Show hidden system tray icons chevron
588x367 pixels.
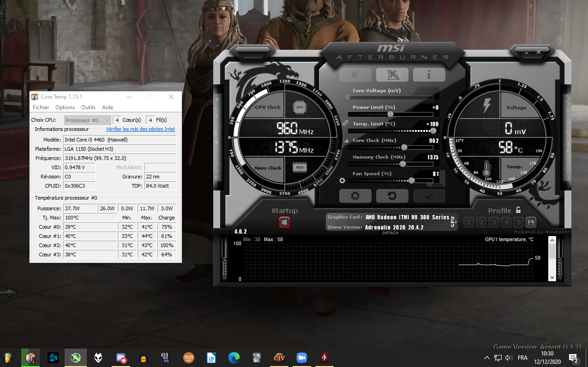[x=486, y=358]
